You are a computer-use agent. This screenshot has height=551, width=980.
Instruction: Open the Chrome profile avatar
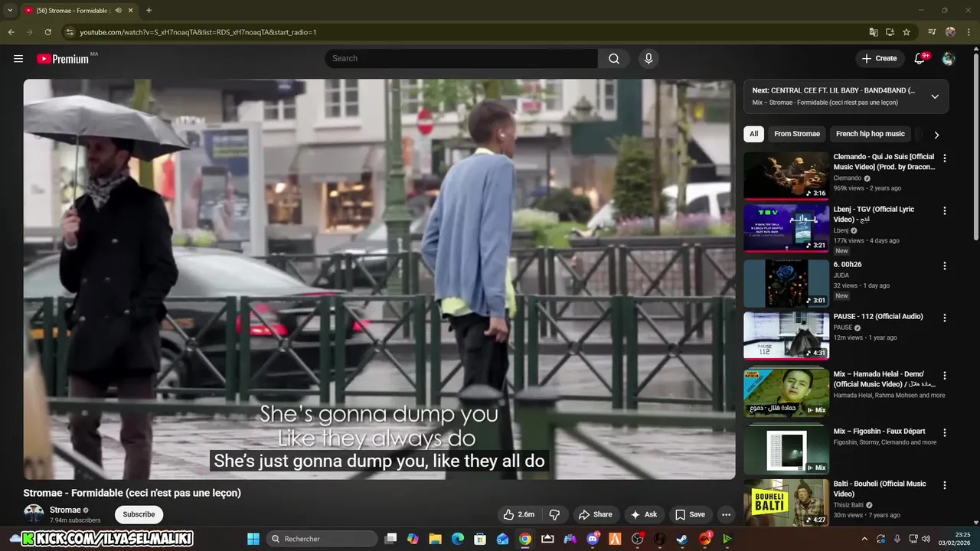click(950, 32)
